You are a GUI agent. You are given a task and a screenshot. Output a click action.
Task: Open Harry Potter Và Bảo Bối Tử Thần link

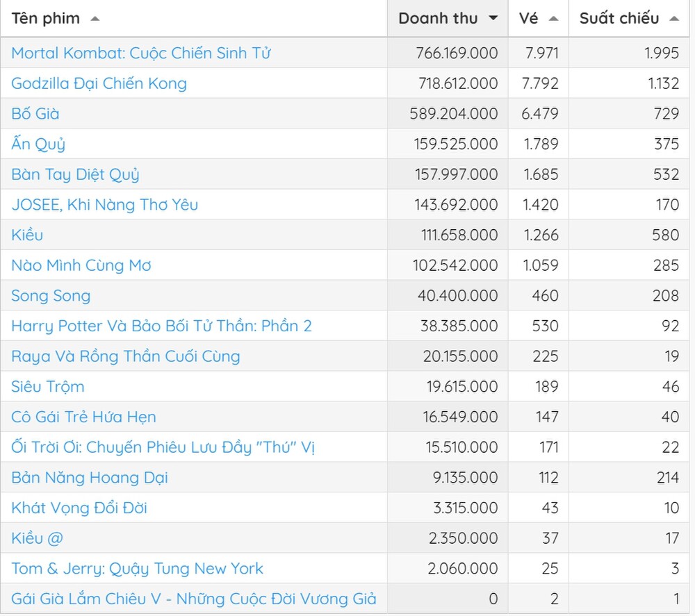(161, 326)
